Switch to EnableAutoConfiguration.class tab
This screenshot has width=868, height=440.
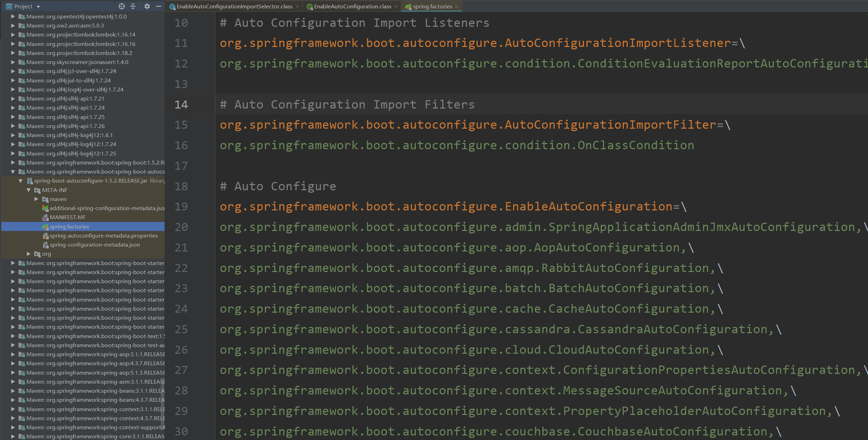tap(352, 7)
